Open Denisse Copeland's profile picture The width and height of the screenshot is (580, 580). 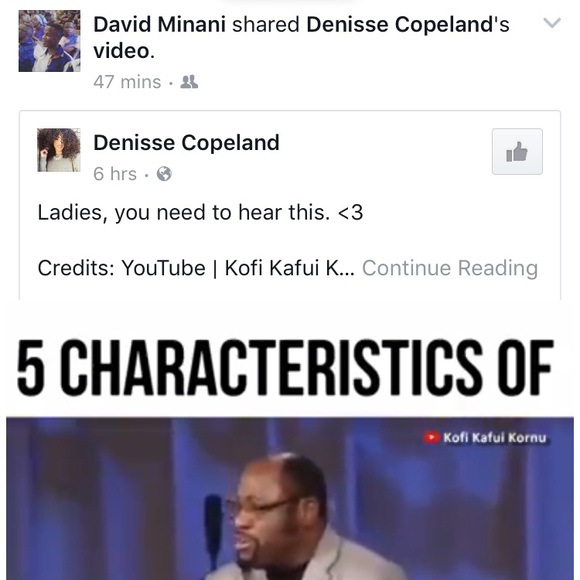[59, 150]
